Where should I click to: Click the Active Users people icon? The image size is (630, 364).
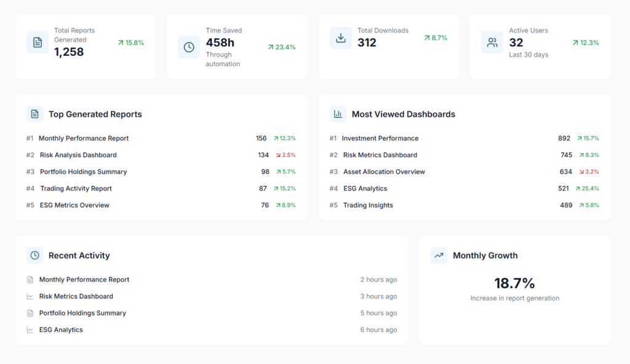pyautogui.click(x=492, y=42)
